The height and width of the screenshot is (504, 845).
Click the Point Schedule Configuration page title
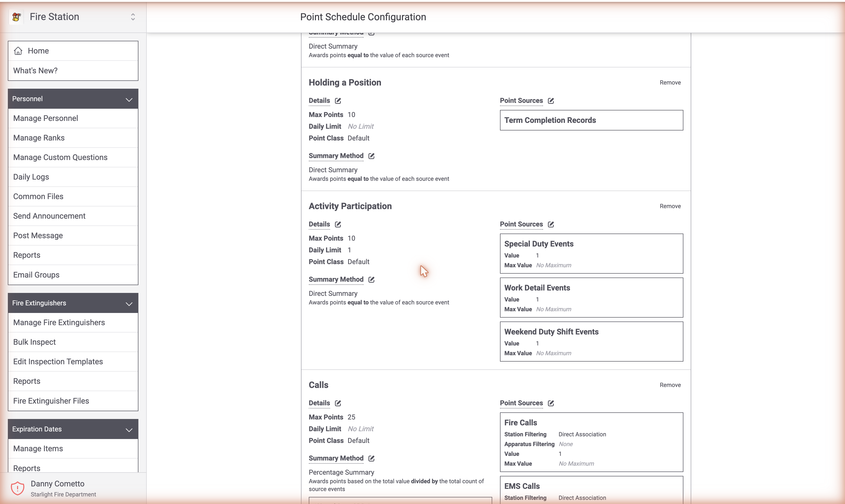tap(363, 17)
